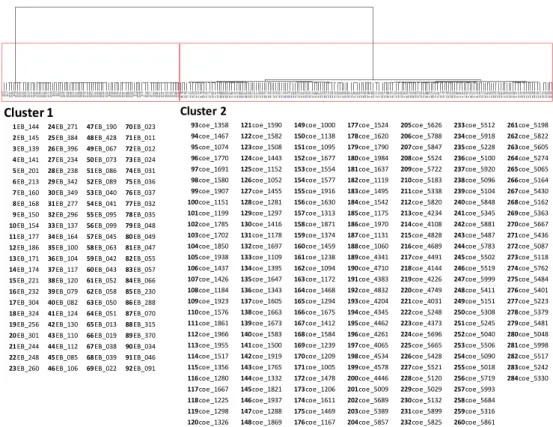Pick entry "148 coe_1869"

261,422
